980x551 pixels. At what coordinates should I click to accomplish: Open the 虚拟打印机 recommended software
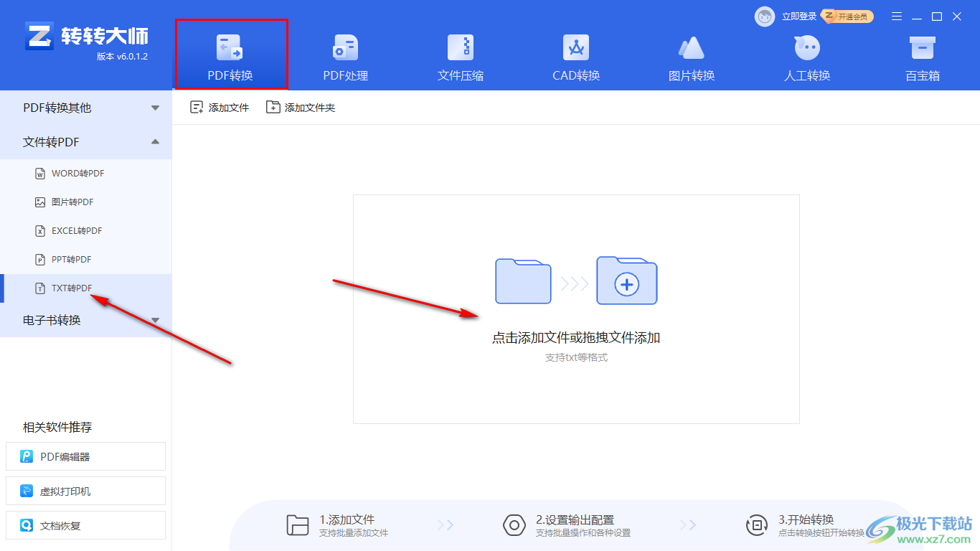pos(85,491)
